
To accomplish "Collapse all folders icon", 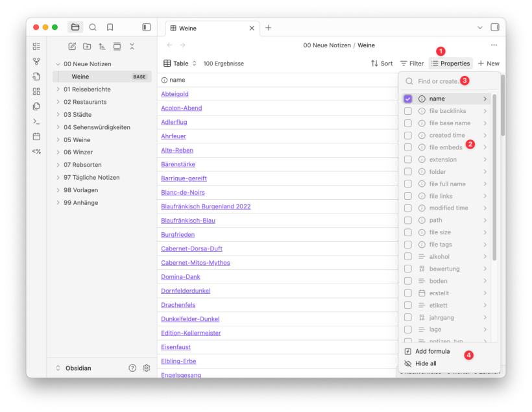I will (132, 47).
